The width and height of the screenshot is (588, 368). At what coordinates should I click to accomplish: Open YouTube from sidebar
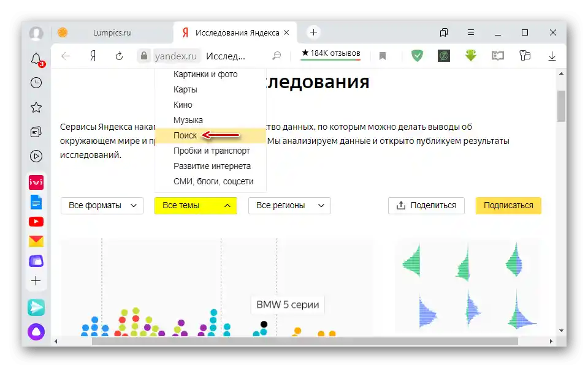[x=36, y=222]
